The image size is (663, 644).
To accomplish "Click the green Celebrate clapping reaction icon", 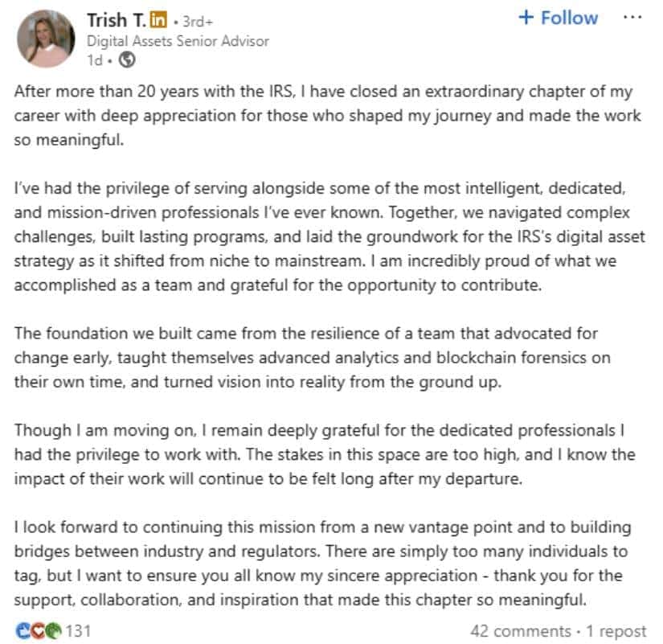I will click(x=53, y=631).
